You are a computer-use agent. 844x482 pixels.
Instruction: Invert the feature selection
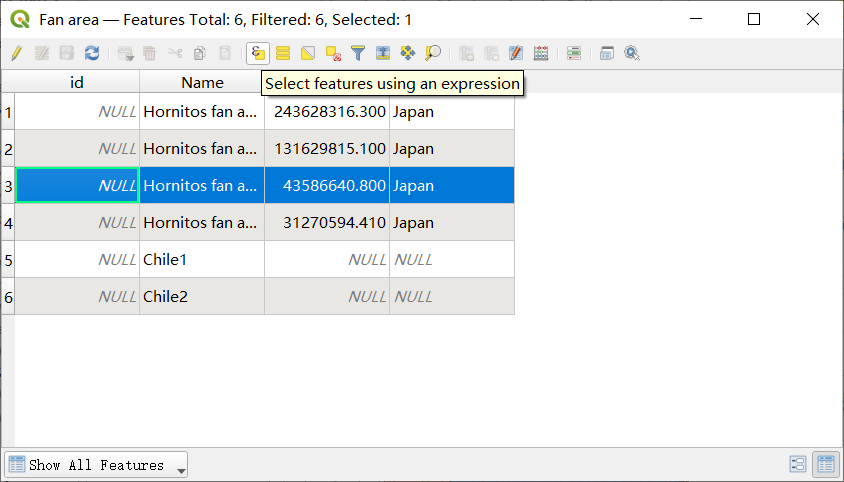[x=308, y=53]
